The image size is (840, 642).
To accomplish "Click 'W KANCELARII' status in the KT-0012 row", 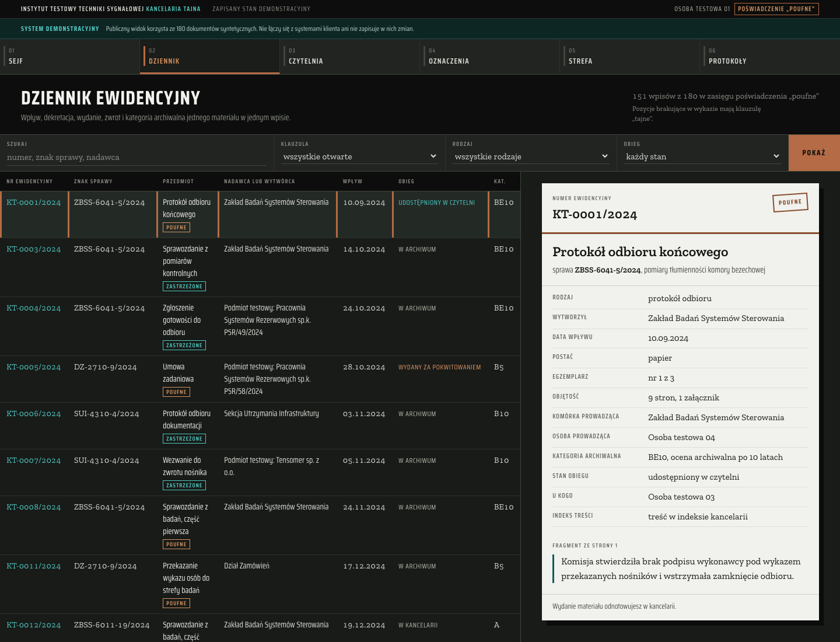I will (418, 626).
